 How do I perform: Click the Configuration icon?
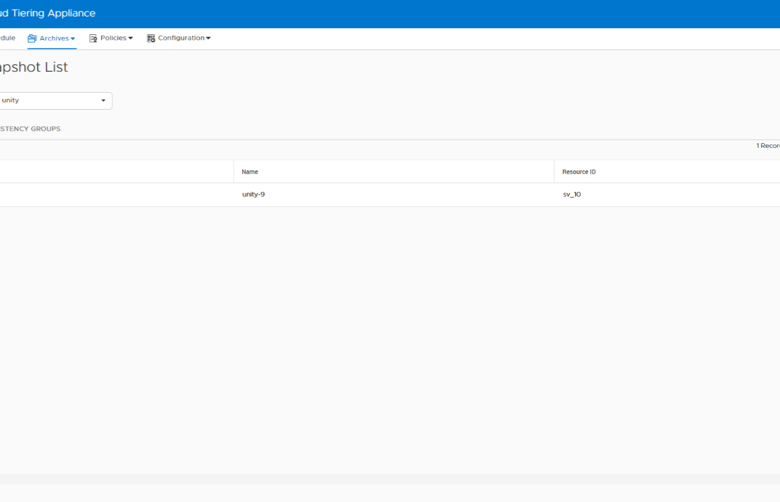(x=151, y=38)
